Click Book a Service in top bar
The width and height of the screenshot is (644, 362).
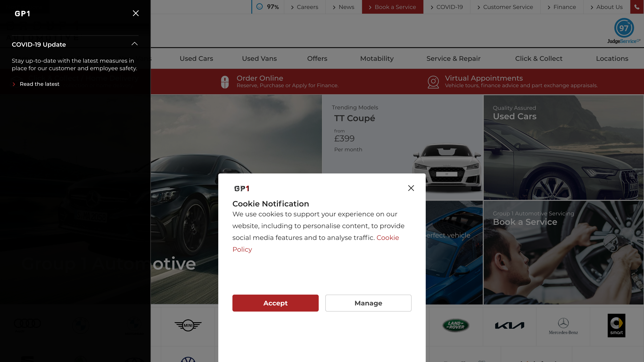point(392,7)
